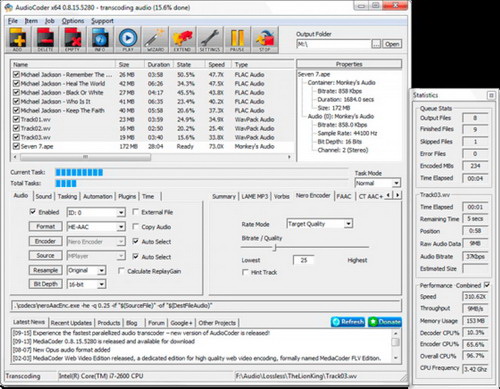The width and height of the screenshot is (500, 389).
Task: Enable the Copy Audio checkbox
Action: [136, 227]
